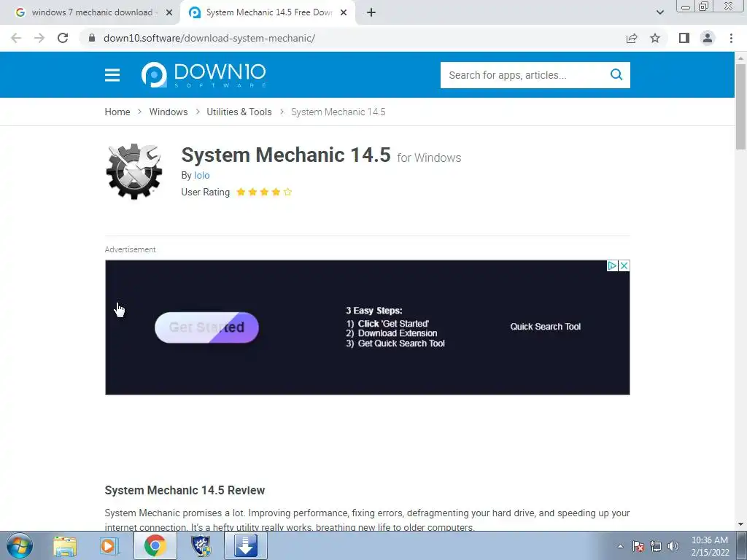Go to Home breadcrumb link

coord(117,112)
